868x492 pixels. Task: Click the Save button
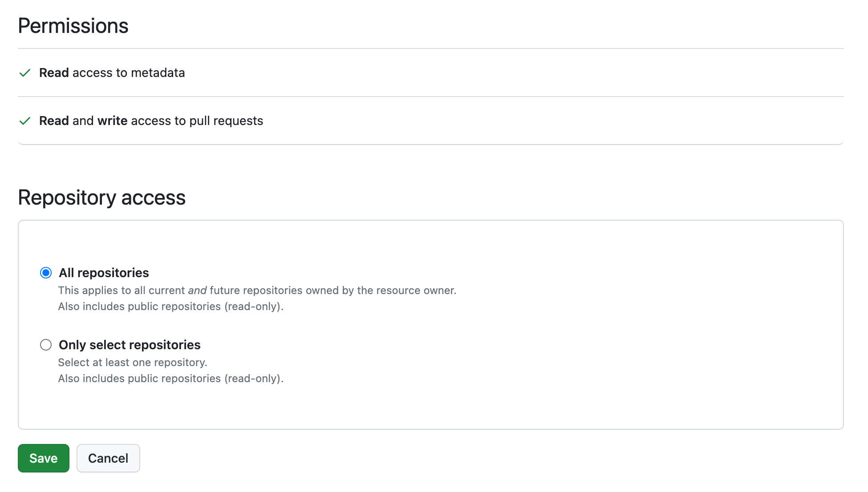[43, 458]
